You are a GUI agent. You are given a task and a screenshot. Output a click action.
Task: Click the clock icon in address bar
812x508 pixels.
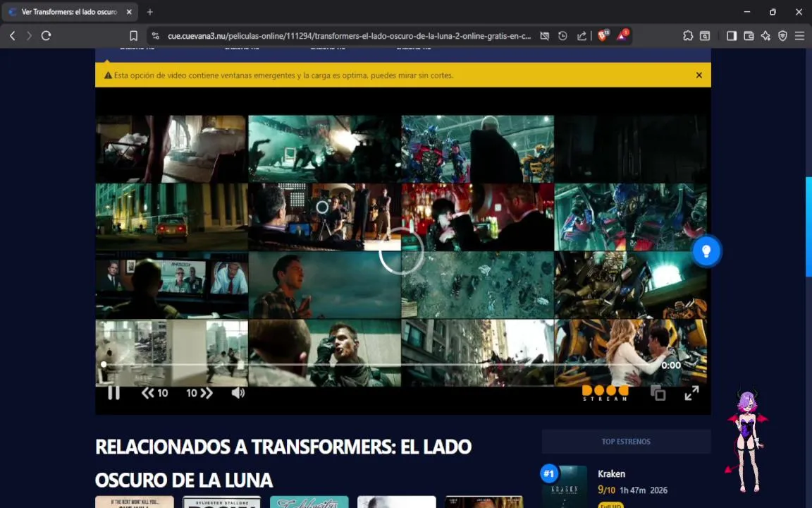pyautogui.click(x=563, y=36)
